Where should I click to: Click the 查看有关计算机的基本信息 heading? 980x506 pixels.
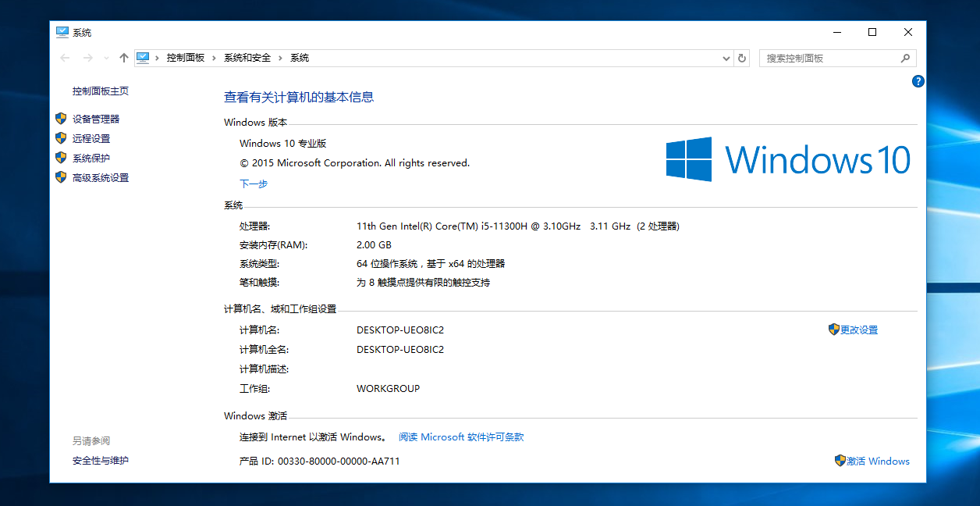tap(299, 97)
